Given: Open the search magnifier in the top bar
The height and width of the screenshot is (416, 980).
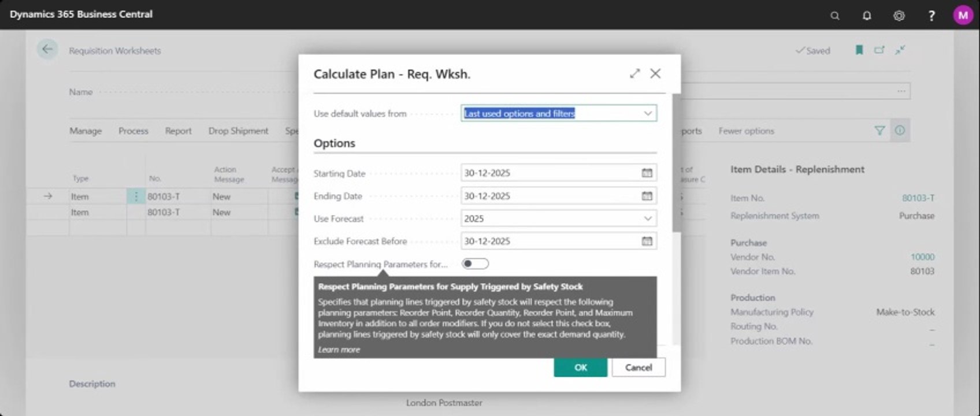Looking at the screenshot, I should [x=834, y=16].
